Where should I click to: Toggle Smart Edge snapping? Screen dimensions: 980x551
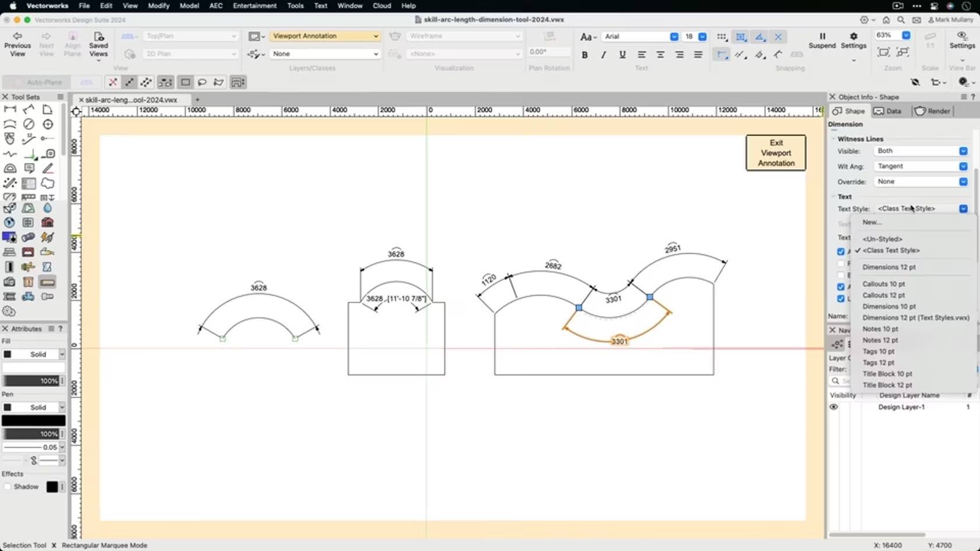click(x=741, y=55)
